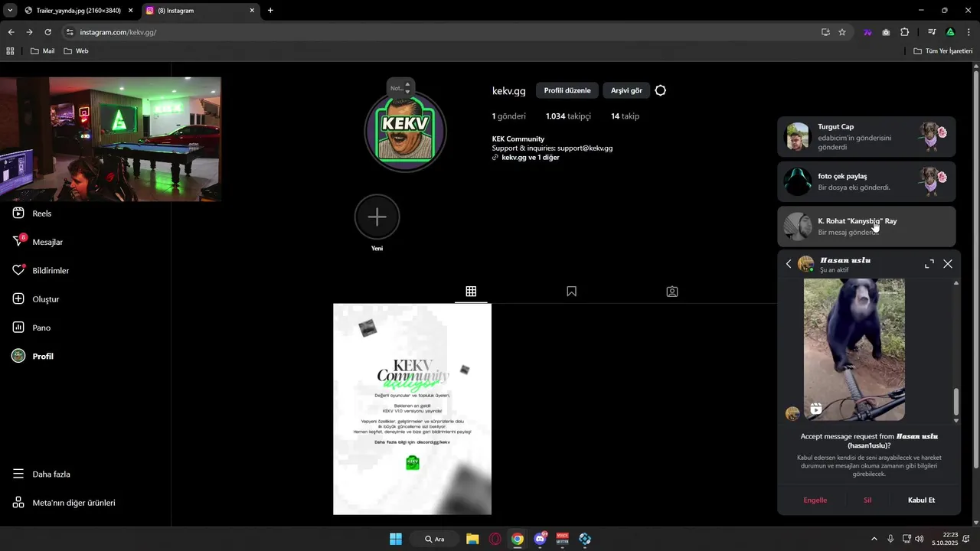This screenshot has width=980, height=551.
Task: Click the chat message scrollbar thumb
Action: pos(955,401)
